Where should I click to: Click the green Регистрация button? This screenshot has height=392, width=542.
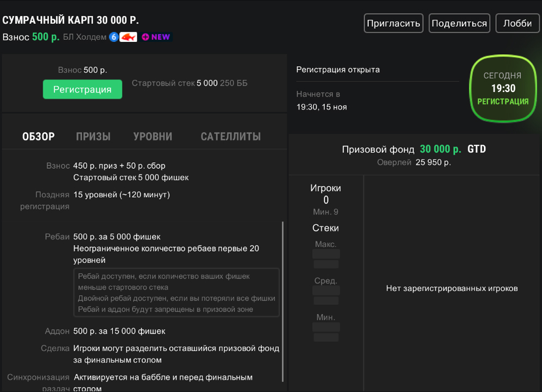pyautogui.click(x=82, y=90)
